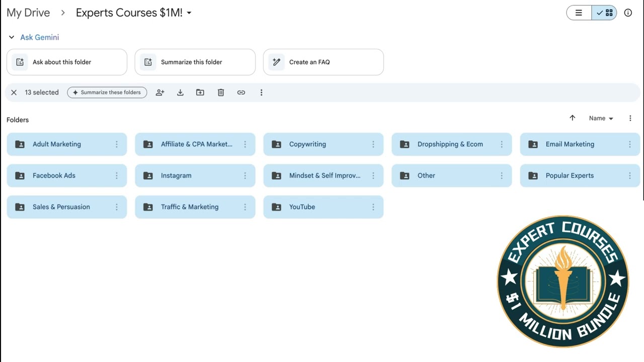Move the selected folders icon
The image size is (644, 362).
tap(200, 93)
